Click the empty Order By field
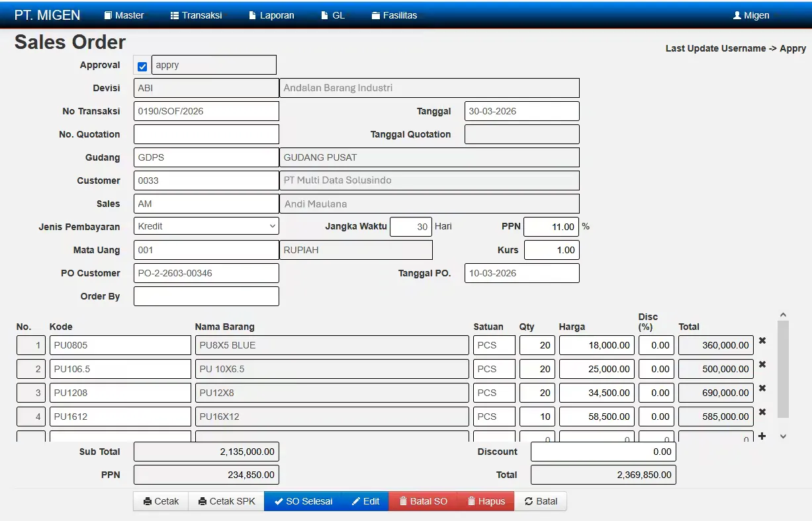Screen dimensions: 812x521 [x=206, y=296]
